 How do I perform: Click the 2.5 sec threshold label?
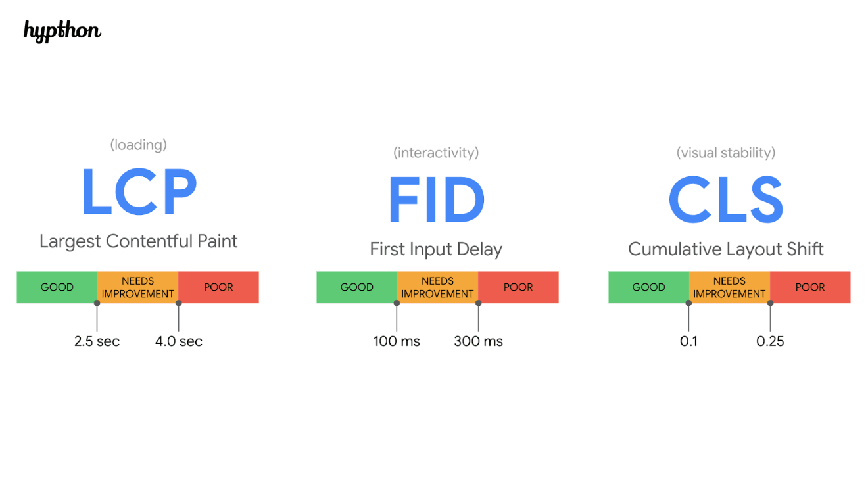(97, 341)
